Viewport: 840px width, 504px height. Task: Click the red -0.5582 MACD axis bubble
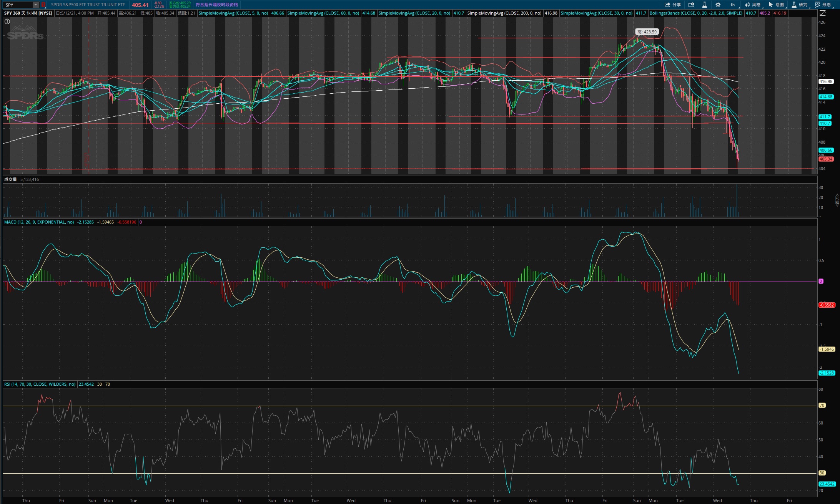click(827, 305)
